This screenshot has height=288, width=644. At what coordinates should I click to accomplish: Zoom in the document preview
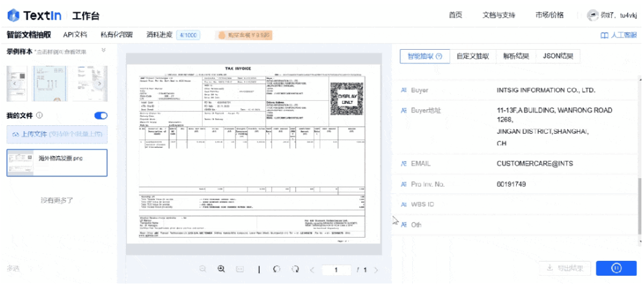221,269
